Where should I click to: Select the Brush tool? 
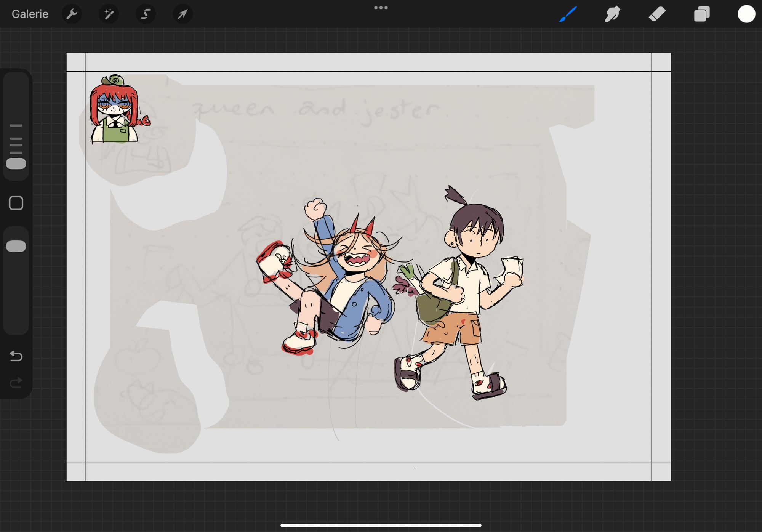click(x=568, y=14)
